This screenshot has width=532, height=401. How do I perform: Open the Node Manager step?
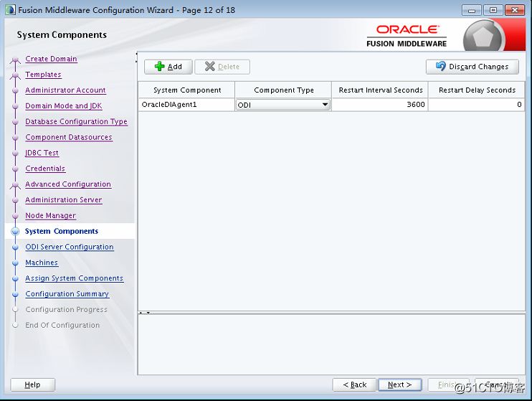pos(51,215)
